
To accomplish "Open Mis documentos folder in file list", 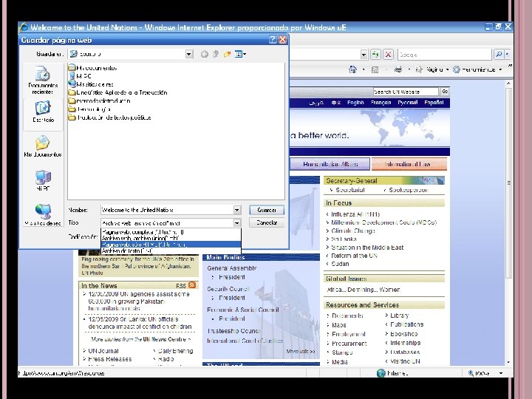I will (x=92, y=68).
